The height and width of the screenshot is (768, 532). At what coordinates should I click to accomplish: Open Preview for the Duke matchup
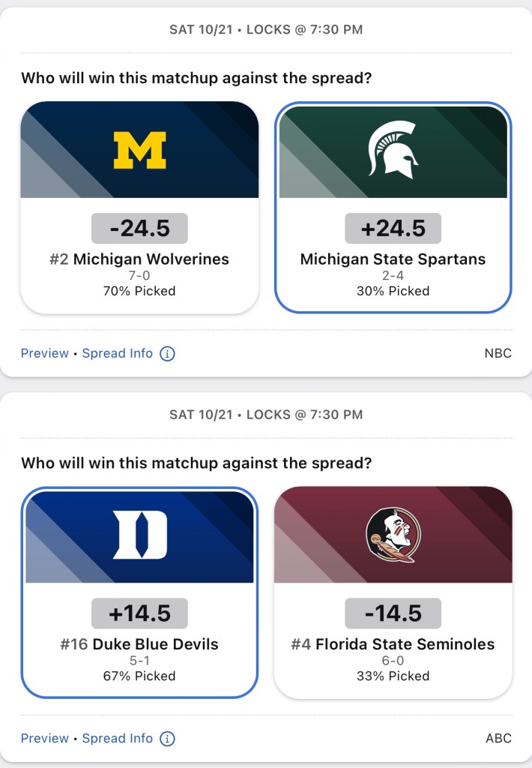tap(44, 738)
